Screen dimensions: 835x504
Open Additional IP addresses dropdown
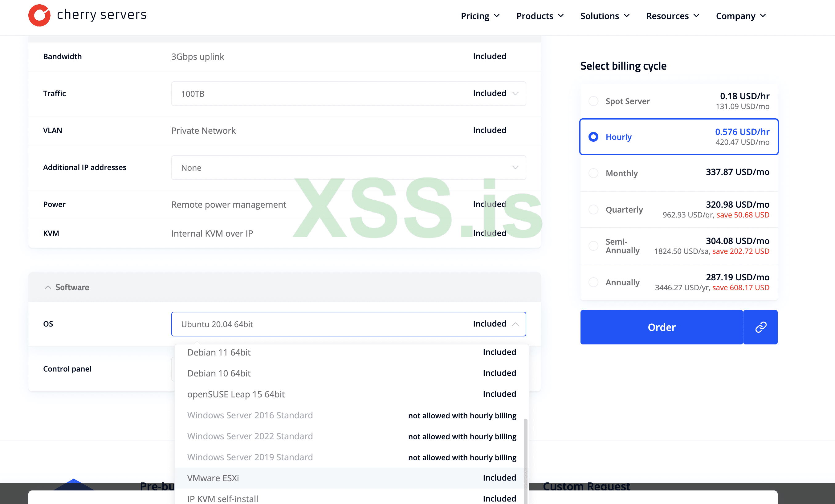click(348, 168)
